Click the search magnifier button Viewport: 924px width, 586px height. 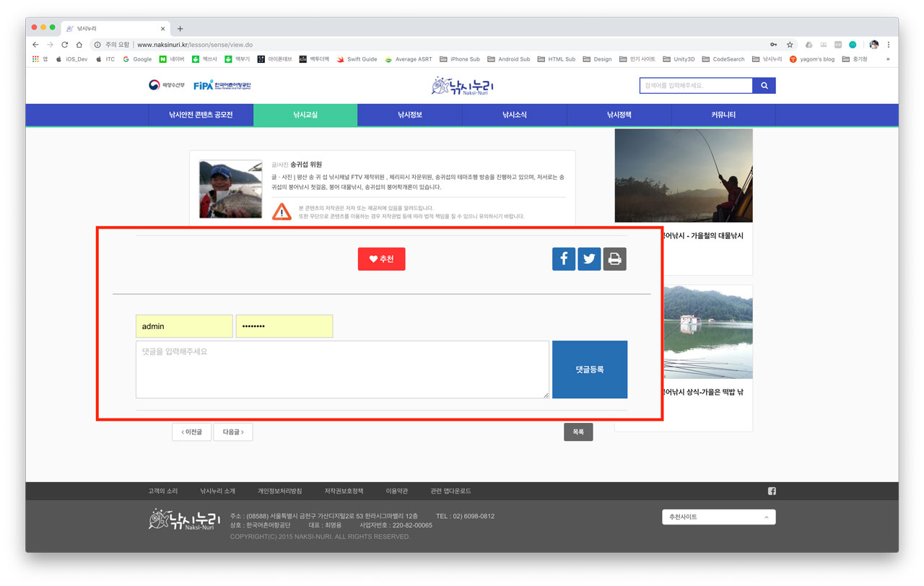coord(764,86)
